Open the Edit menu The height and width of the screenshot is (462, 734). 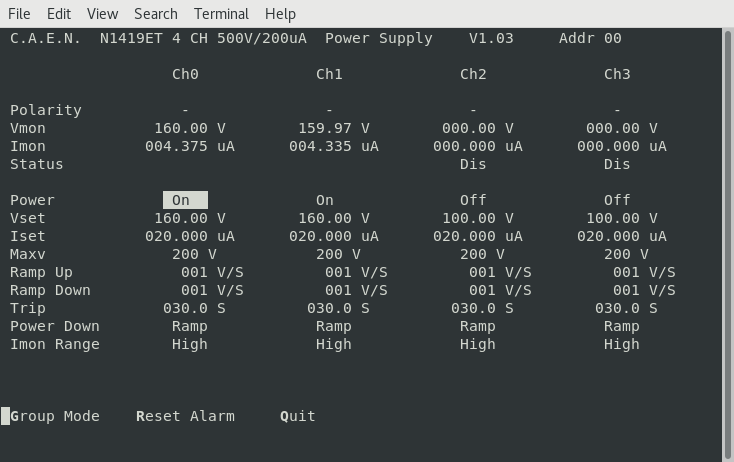coord(59,14)
